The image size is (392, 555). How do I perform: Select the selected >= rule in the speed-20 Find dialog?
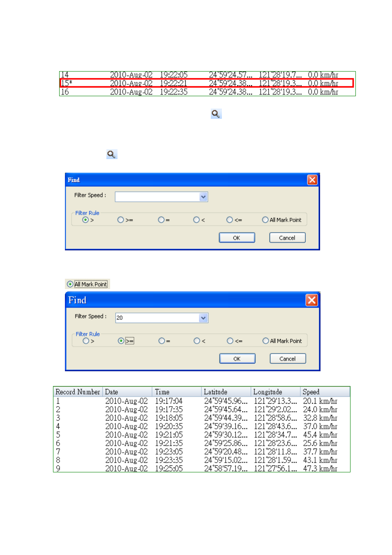pos(121,341)
